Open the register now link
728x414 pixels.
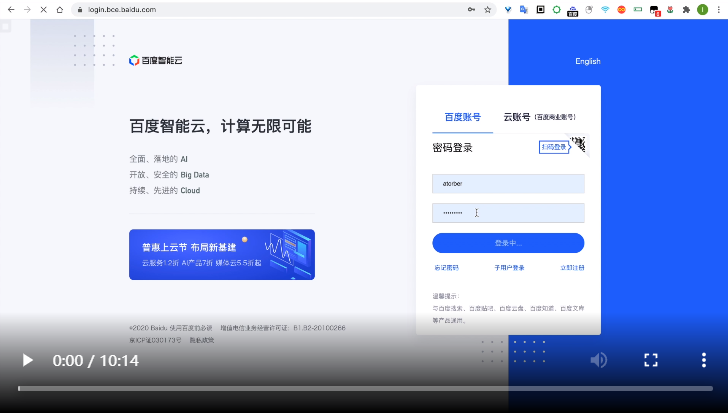click(572, 268)
